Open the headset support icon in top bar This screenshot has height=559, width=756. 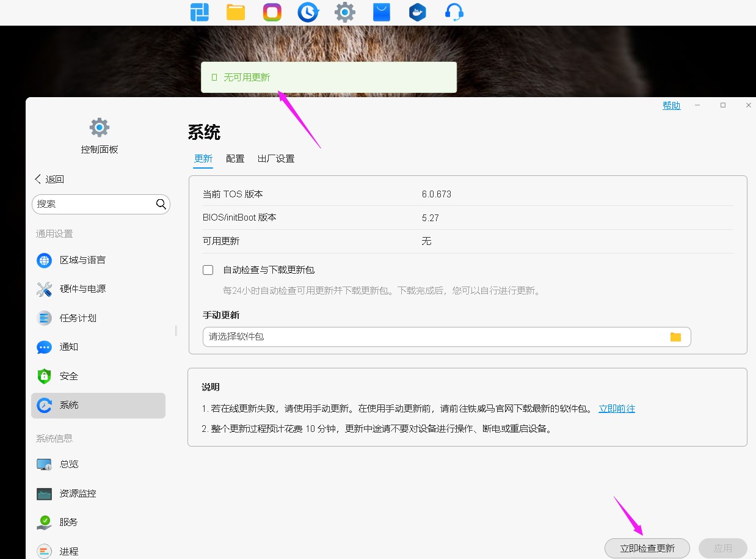454,12
